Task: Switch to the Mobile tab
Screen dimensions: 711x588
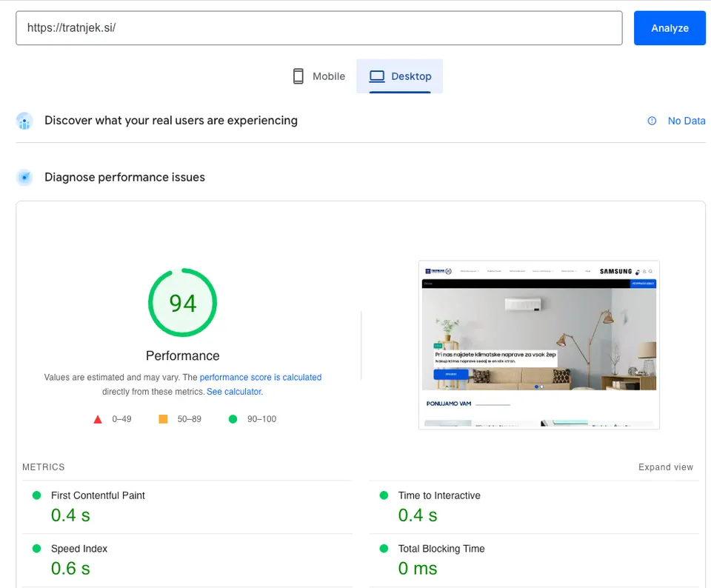Action: (x=318, y=76)
